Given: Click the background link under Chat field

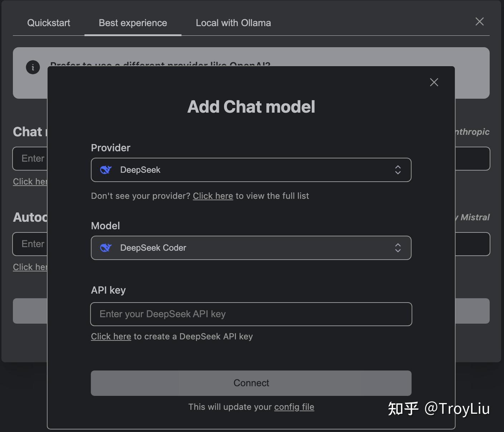Looking at the screenshot, I should click(30, 182).
